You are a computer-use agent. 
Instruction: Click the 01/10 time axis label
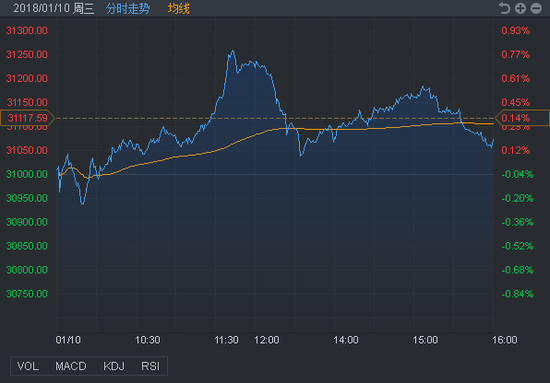(x=68, y=340)
